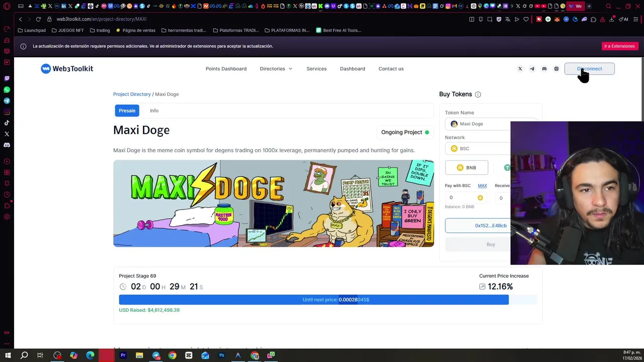644x362 pixels.
Task: Open the herramientas tradi... bookmarks folder
Action: (x=184, y=30)
